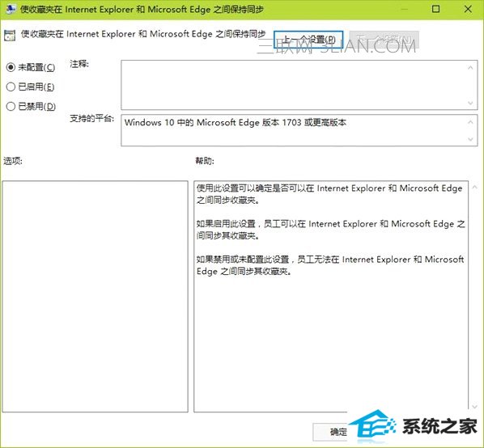Select the 已启用(E) radio button
The height and width of the screenshot is (448, 484).
coord(11,87)
